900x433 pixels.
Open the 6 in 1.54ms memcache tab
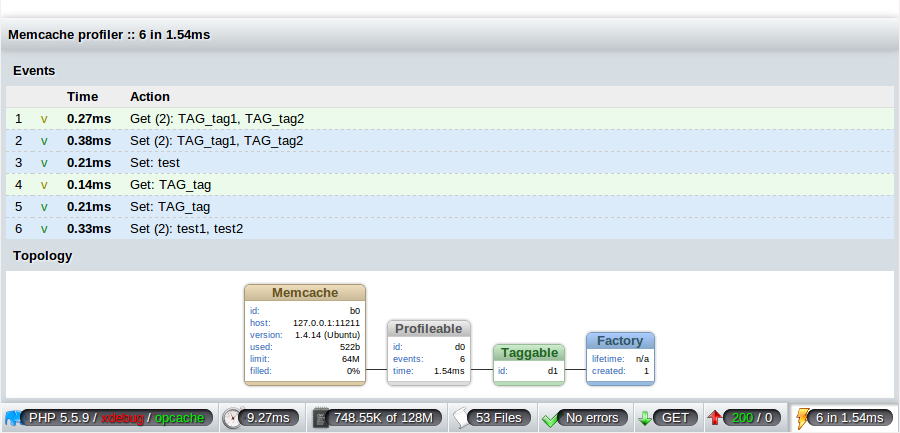coord(849,417)
